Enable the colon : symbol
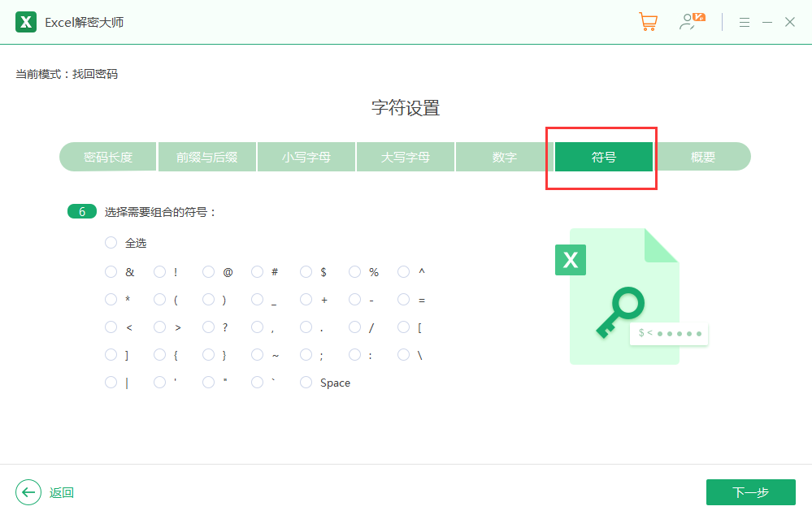 coord(354,354)
